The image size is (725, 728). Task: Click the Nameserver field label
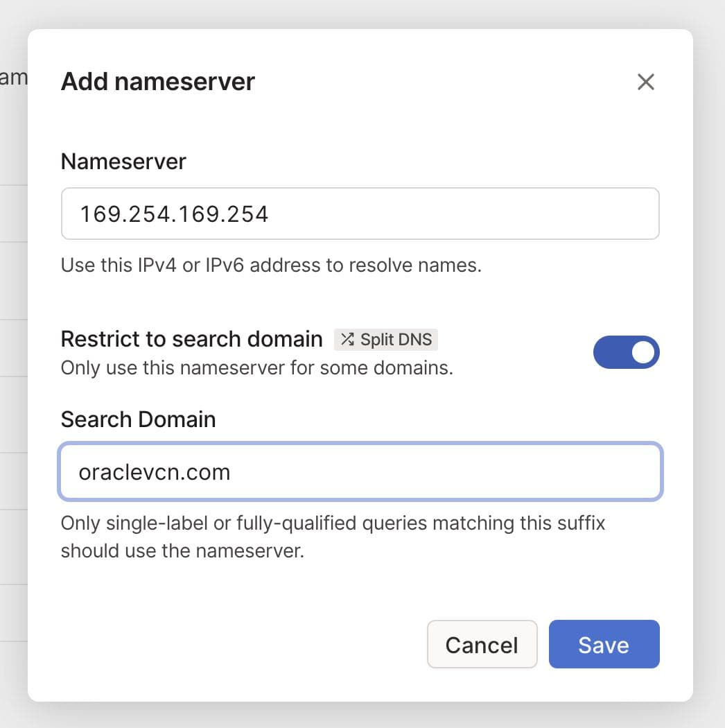point(123,162)
